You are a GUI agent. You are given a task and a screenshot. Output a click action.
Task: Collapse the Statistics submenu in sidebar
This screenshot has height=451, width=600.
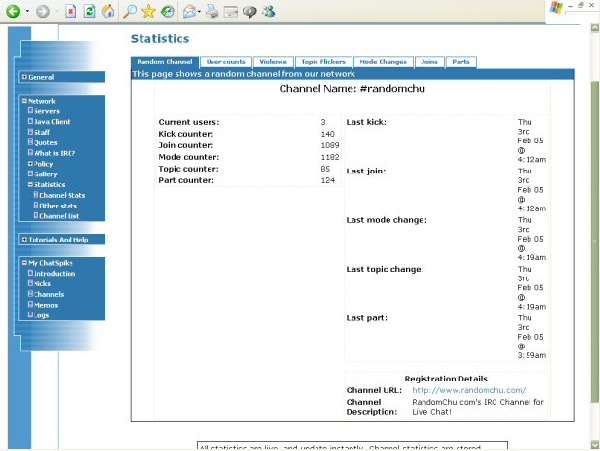30,184
